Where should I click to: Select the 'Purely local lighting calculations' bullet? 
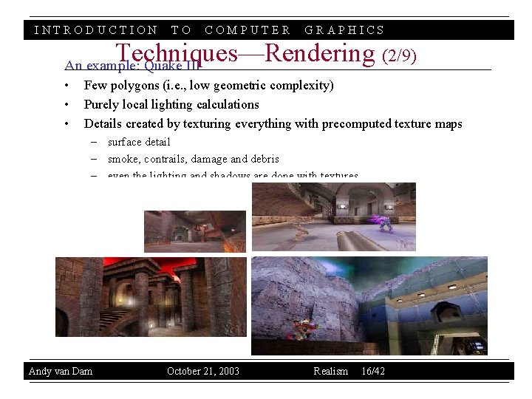[171, 104]
